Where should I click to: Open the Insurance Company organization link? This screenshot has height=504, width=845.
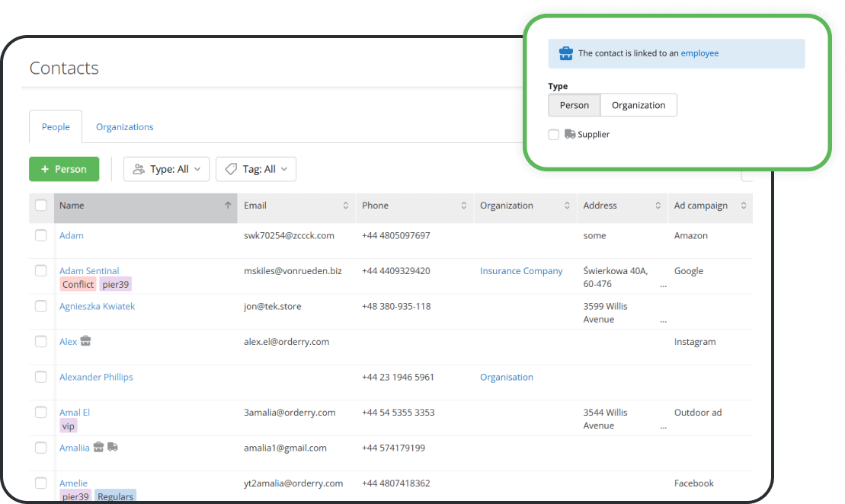521,270
